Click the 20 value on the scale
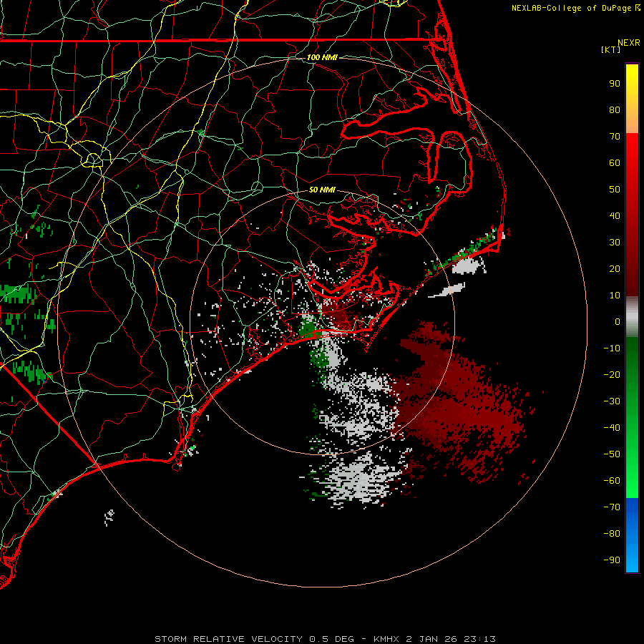 pyautogui.click(x=615, y=268)
